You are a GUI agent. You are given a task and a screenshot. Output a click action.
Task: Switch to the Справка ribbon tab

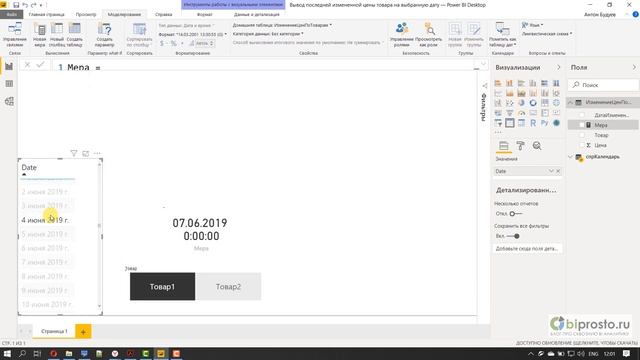pos(164,14)
